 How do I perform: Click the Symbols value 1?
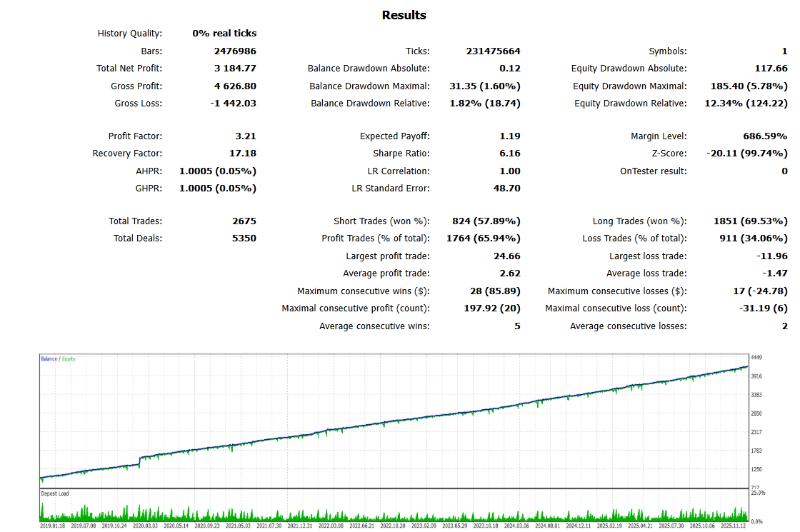(x=785, y=51)
